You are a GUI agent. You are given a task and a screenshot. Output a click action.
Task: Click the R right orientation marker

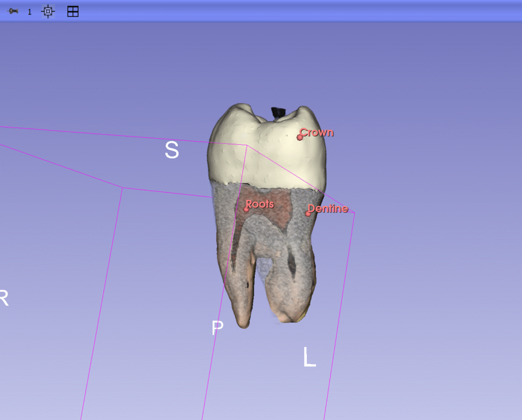click(x=4, y=299)
